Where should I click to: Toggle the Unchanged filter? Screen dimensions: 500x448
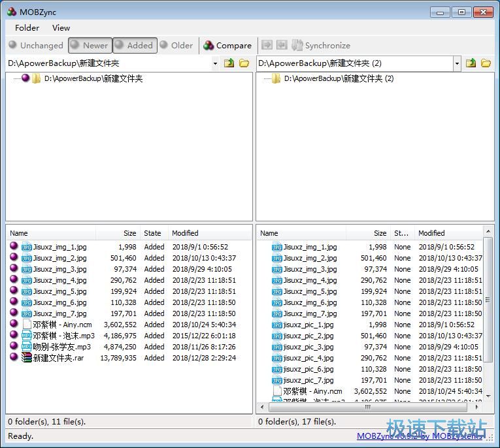pyautogui.click(x=36, y=45)
